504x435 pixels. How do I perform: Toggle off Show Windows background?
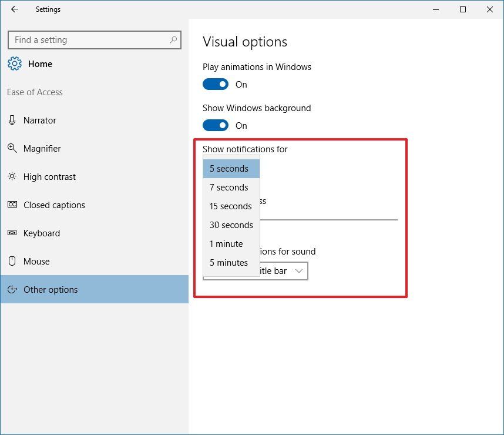[216, 125]
